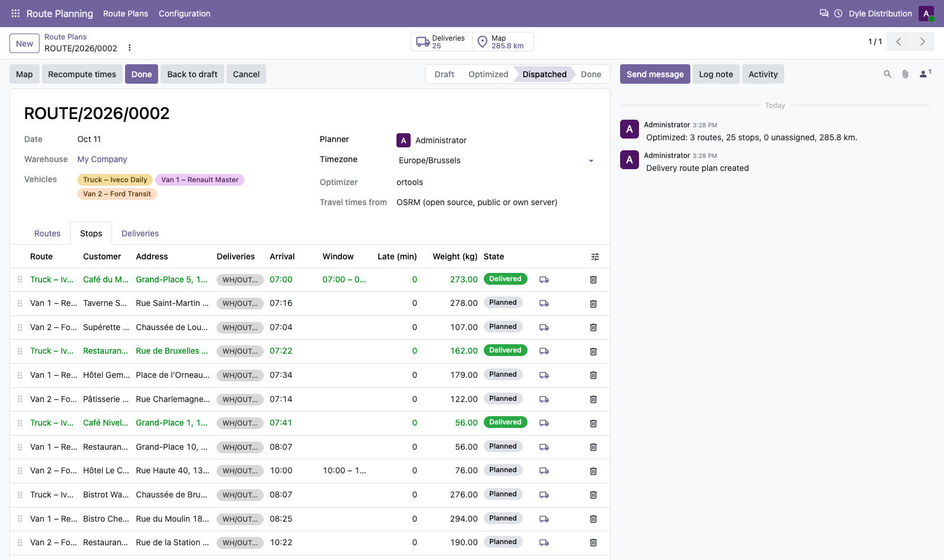Delete the Café du M... stop row
944x560 pixels.
pos(594,279)
